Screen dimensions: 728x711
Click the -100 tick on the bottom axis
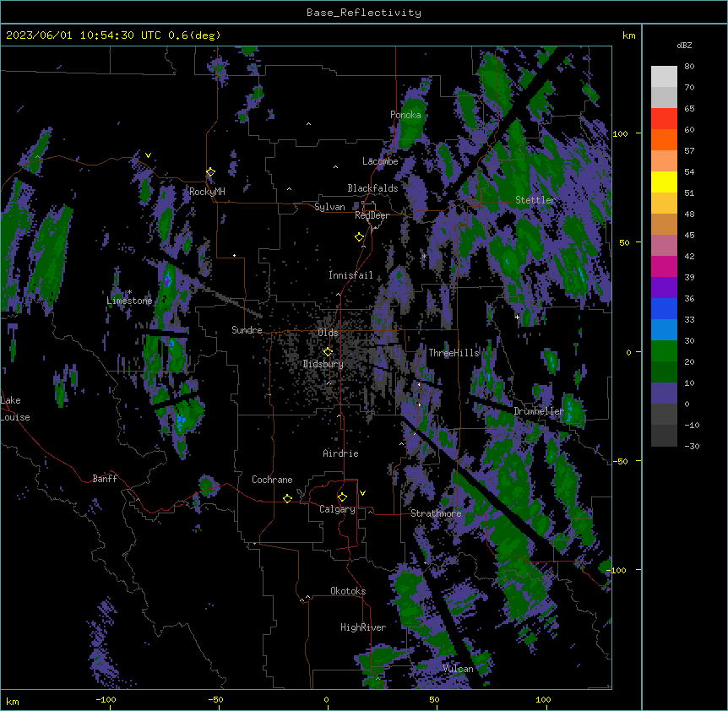(x=106, y=699)
